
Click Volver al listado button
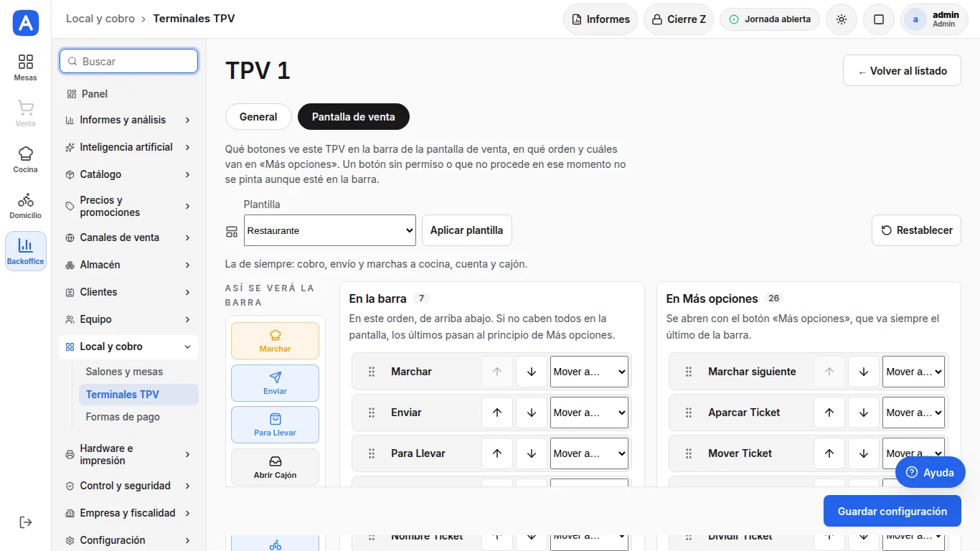click(x=902, y=71)
